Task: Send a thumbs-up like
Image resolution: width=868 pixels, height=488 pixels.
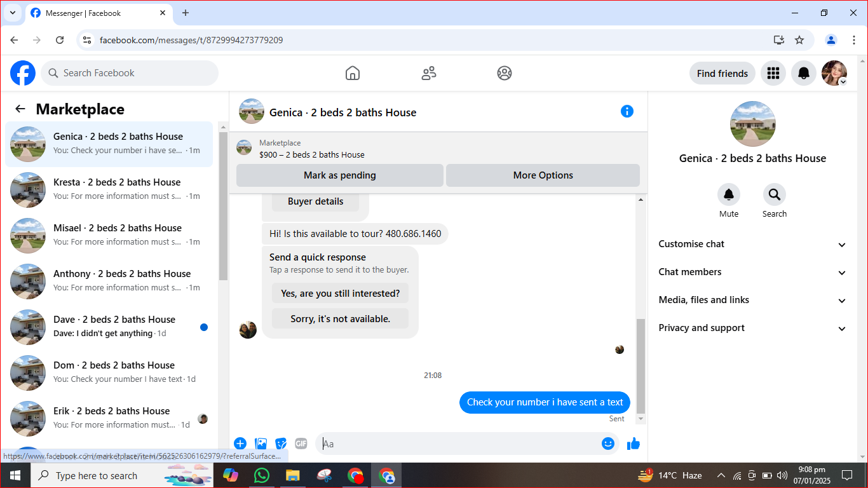Action: tap(634, 444)
